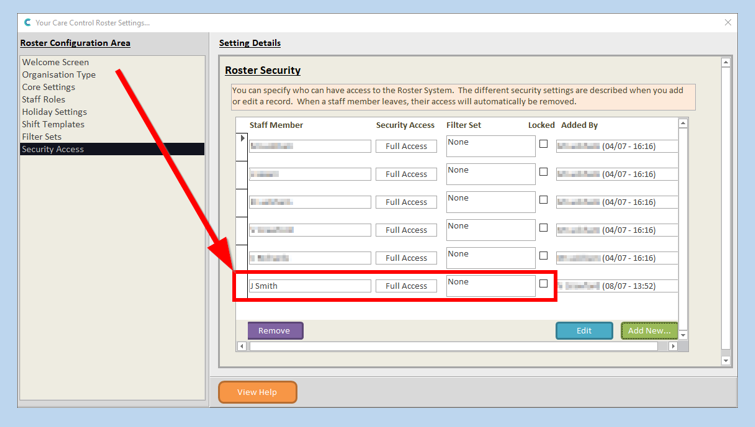The width and height of the screenshot is (755, 427).
Task: Enable the Locked checkbox in the third row
Action: [x=543, y=200]
